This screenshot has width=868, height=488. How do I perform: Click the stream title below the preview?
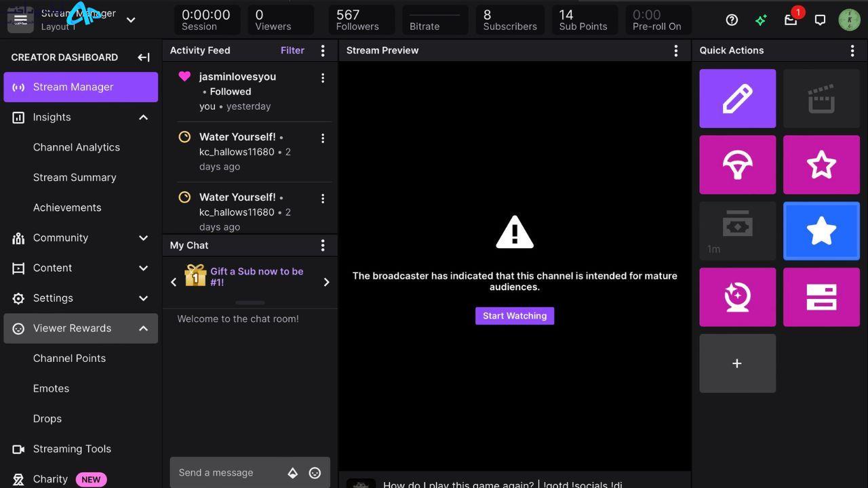pos(502,484)
